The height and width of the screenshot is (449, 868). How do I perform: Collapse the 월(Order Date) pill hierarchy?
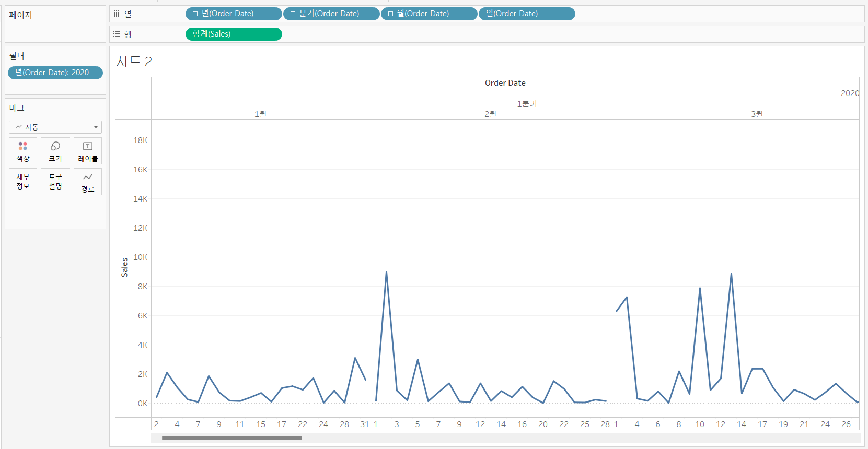point(390,14)
